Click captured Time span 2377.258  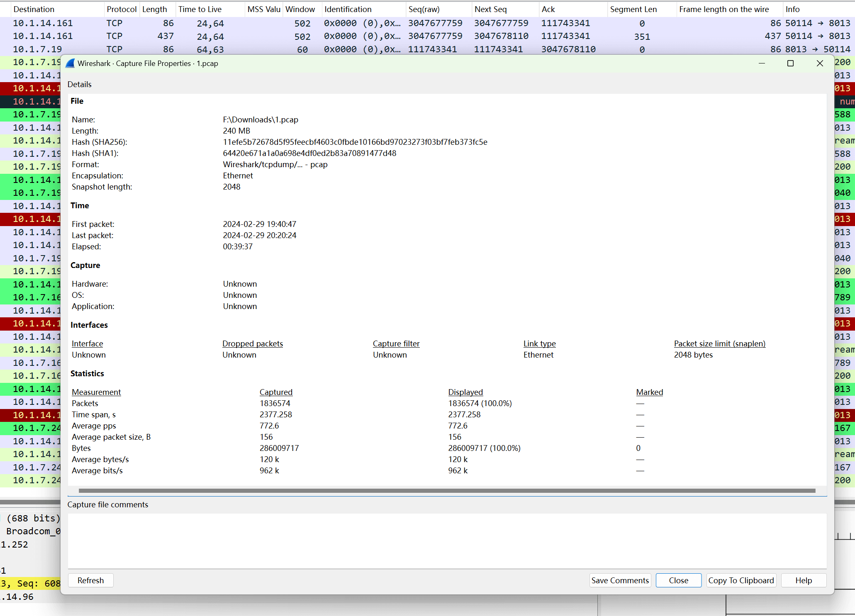pos(276,414)
